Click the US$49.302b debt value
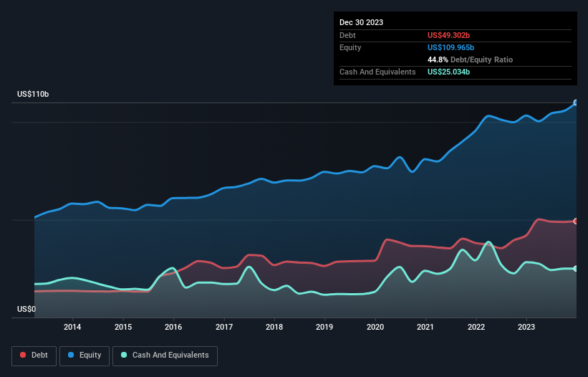588x377 pixels. point(448,35)
